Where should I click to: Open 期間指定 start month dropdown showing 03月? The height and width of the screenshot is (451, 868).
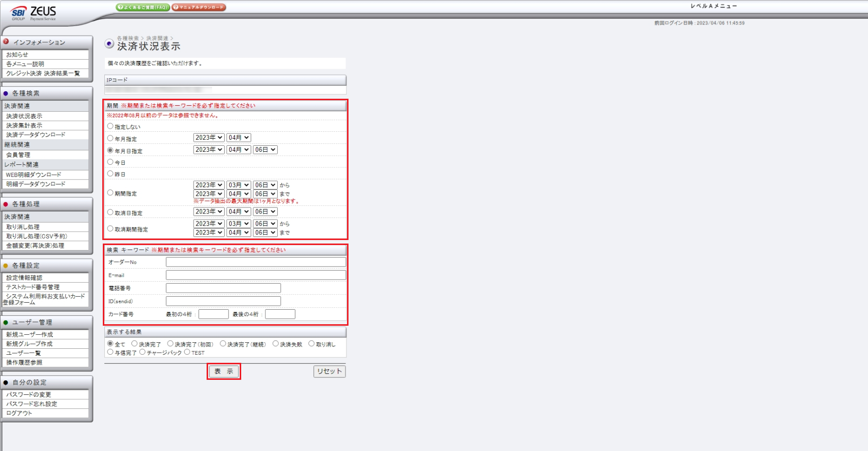tap(239, 185)
